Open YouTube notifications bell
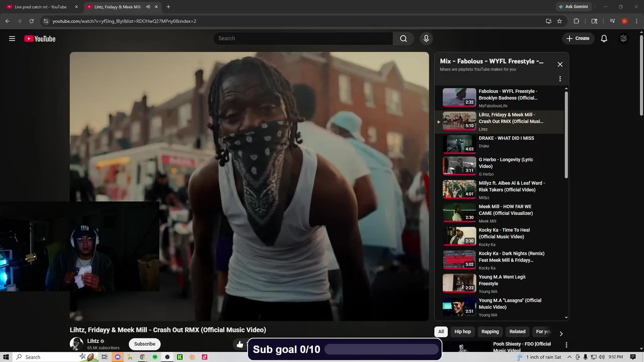644x362 pixels. point(604,39)
